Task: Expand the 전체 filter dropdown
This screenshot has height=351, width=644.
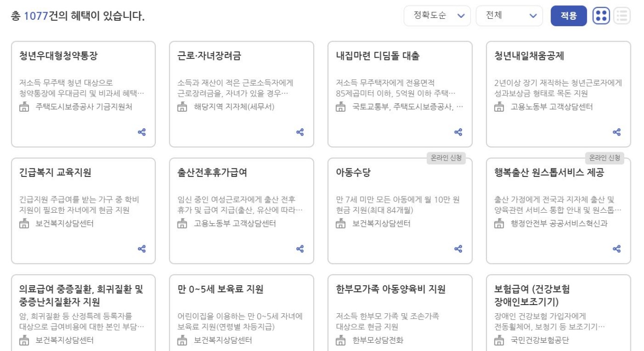Action: click(509, 15)
